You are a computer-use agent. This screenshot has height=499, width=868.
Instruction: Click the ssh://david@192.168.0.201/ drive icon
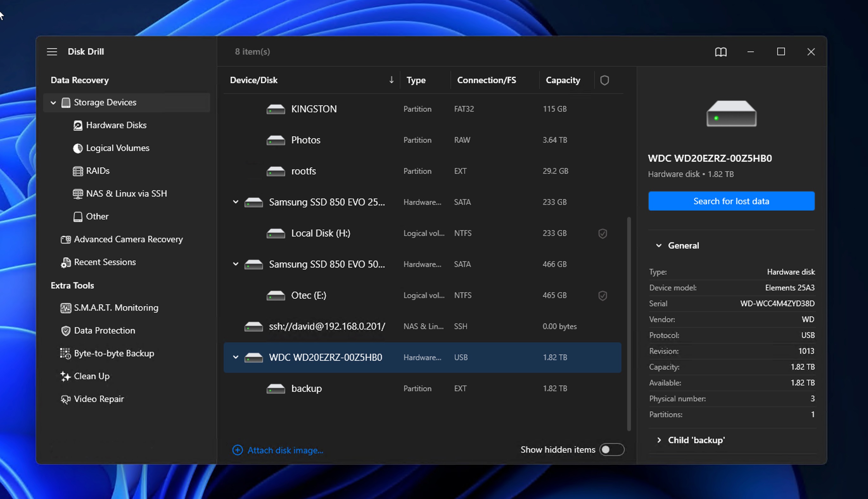253,327
